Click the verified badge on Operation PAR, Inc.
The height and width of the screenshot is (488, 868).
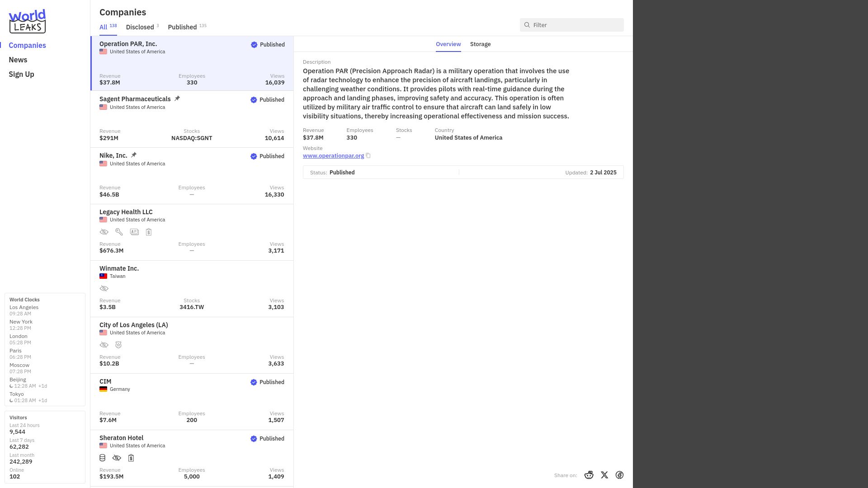(254, 45)
